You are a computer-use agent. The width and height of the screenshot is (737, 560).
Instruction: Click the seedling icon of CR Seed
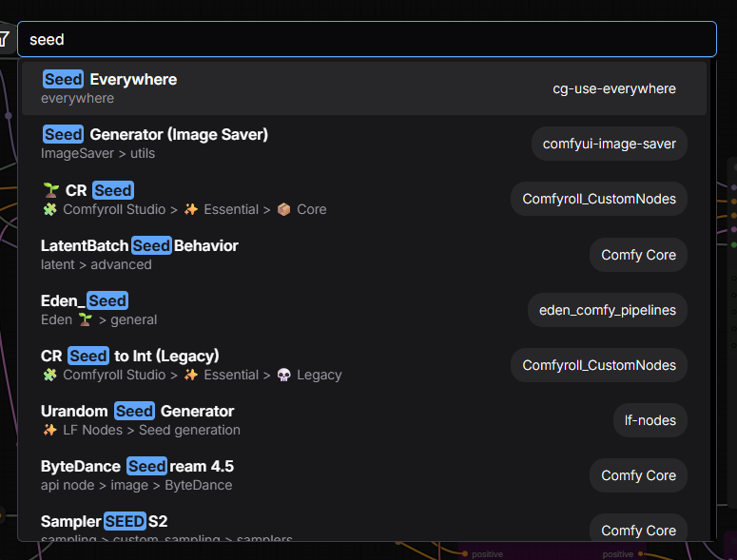tap(50, 190)
